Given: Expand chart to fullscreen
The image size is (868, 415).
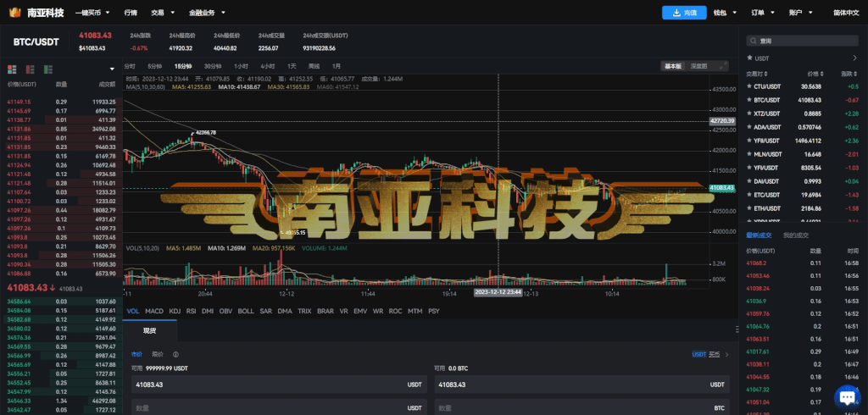Looking at the screenshot, I should point(723,66).
